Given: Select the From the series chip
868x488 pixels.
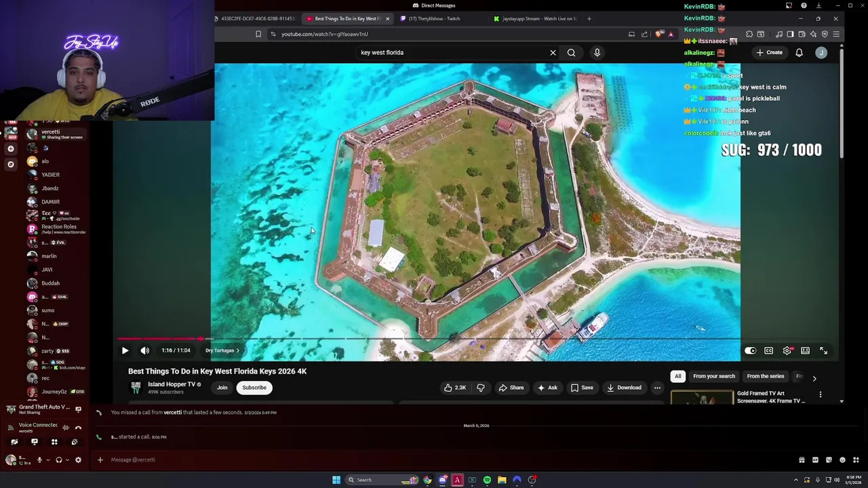Looking at the screenshot, I should [x=765, y=376].
